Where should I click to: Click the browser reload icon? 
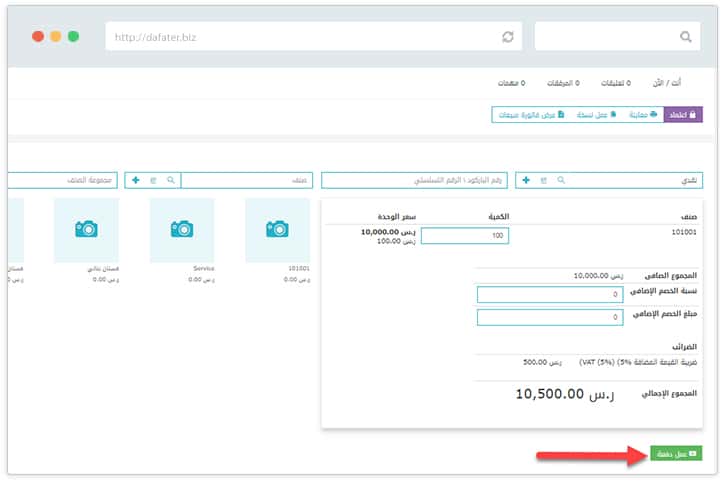[x=508, y=37]
